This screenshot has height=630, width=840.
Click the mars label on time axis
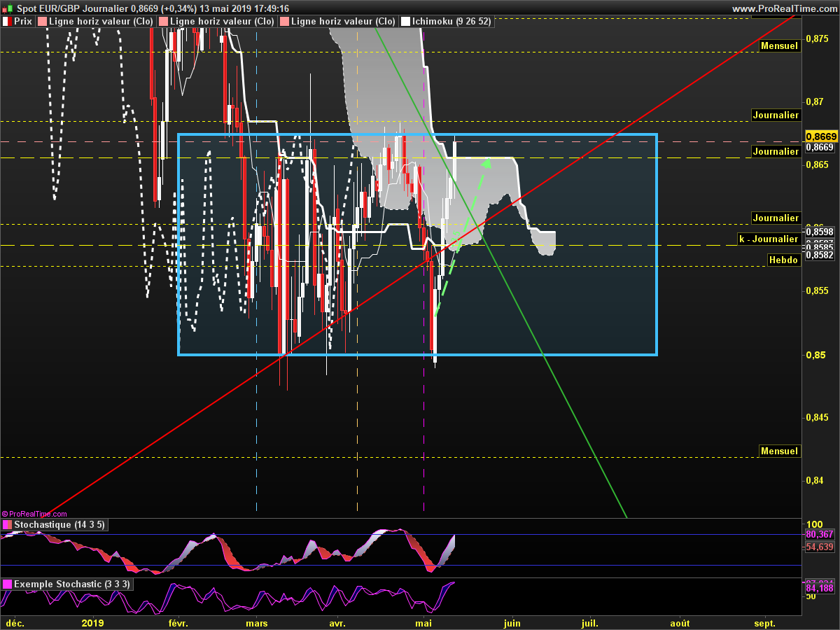(x=257, y=623)
